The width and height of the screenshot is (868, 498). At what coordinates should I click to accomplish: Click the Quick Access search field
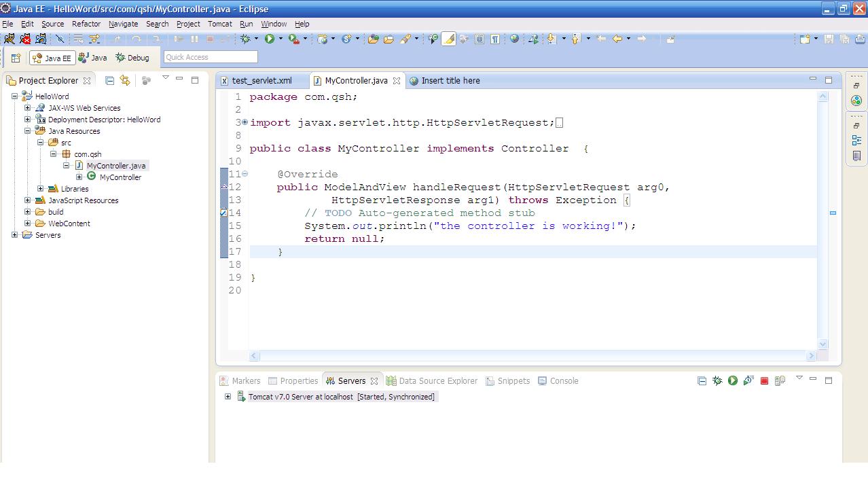coord(211,57)
